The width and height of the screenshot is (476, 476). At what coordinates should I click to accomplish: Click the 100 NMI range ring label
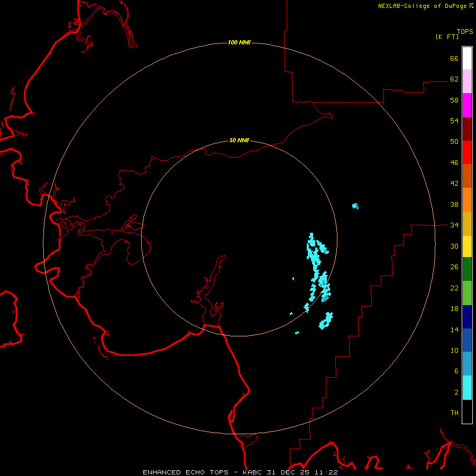click(239, 42)
